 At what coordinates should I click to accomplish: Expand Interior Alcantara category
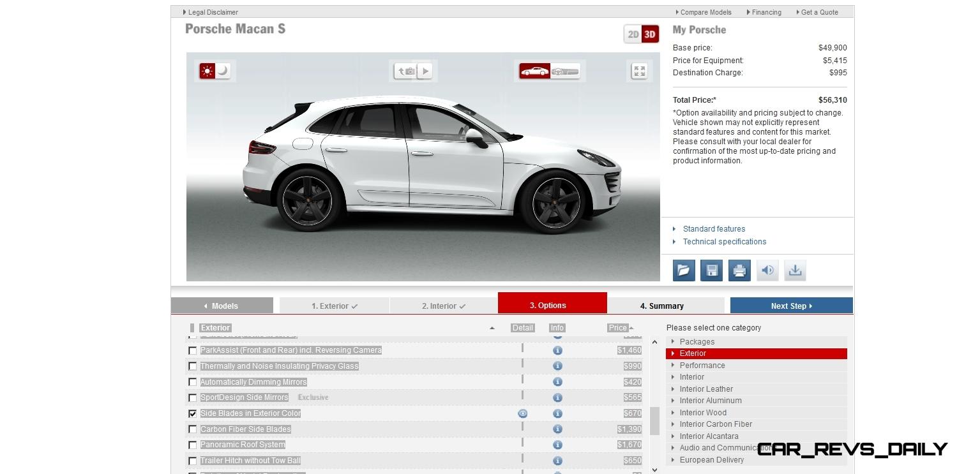tap(756, 436)
